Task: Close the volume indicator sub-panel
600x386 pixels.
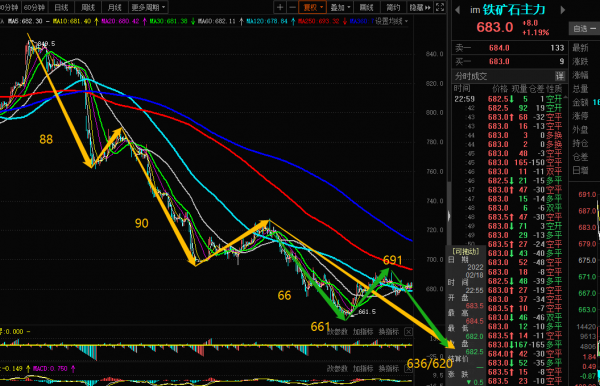Action: coord(408,332)
